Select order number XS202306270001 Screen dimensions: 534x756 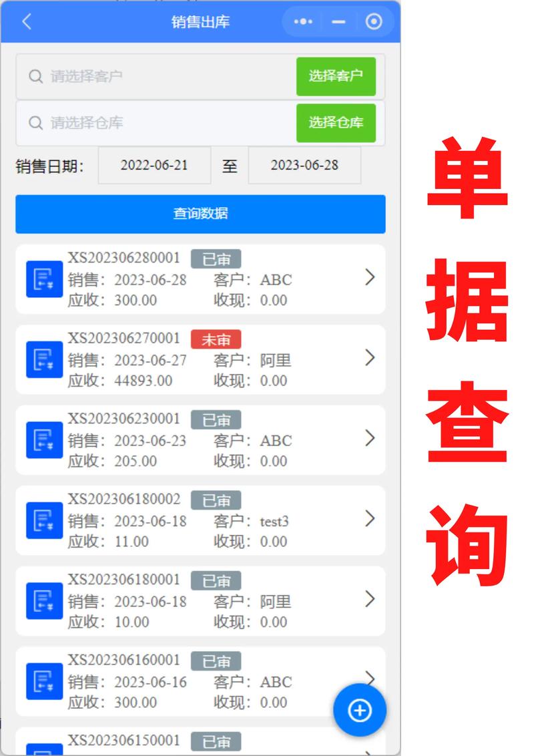(124, 339)
